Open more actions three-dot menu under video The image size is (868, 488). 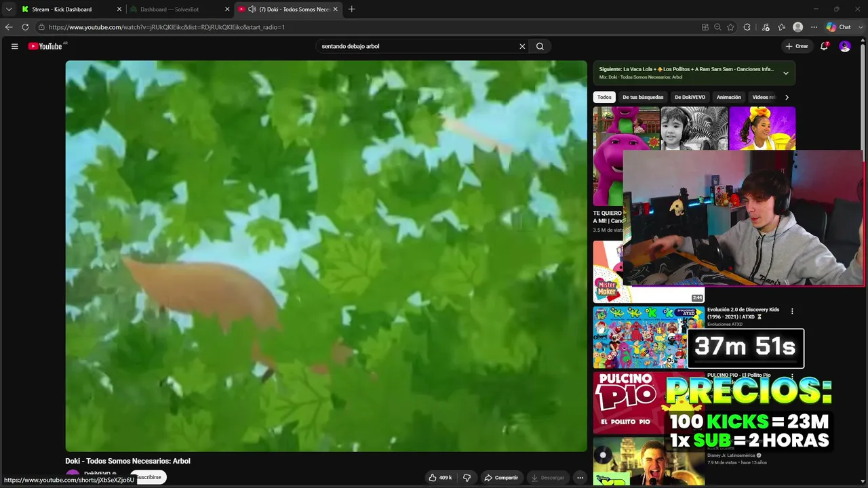pos(580,478)
